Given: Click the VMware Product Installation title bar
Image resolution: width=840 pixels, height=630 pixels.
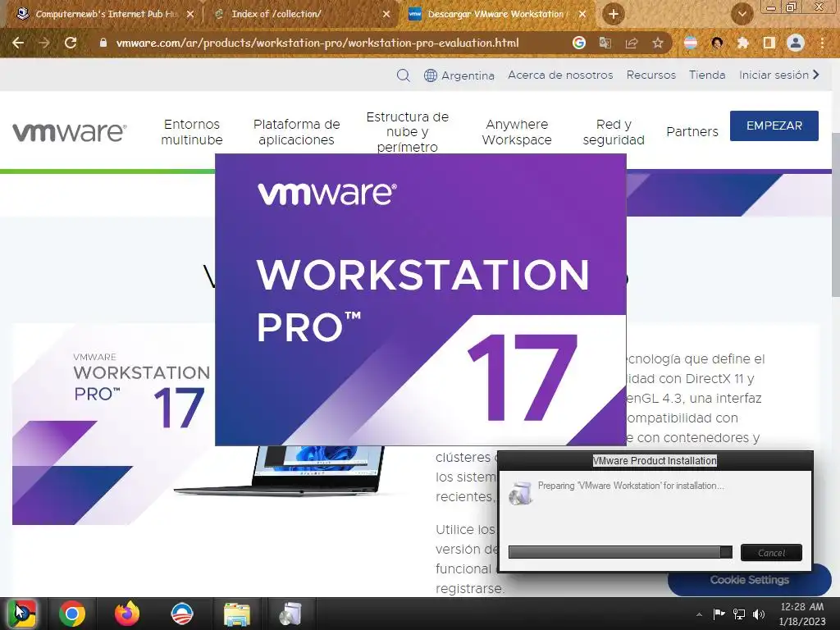Looking at the screenshot, I should pos(655,461).
